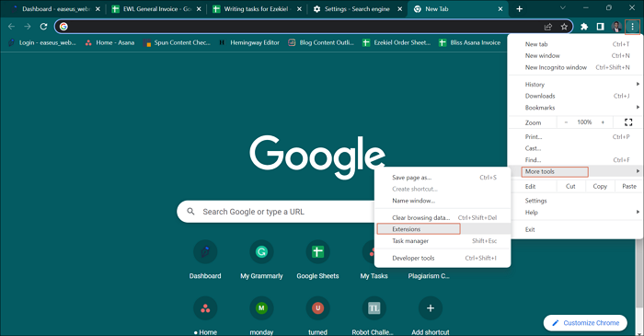Expand the History submenu
644x336 pixels.
point(575,84)
